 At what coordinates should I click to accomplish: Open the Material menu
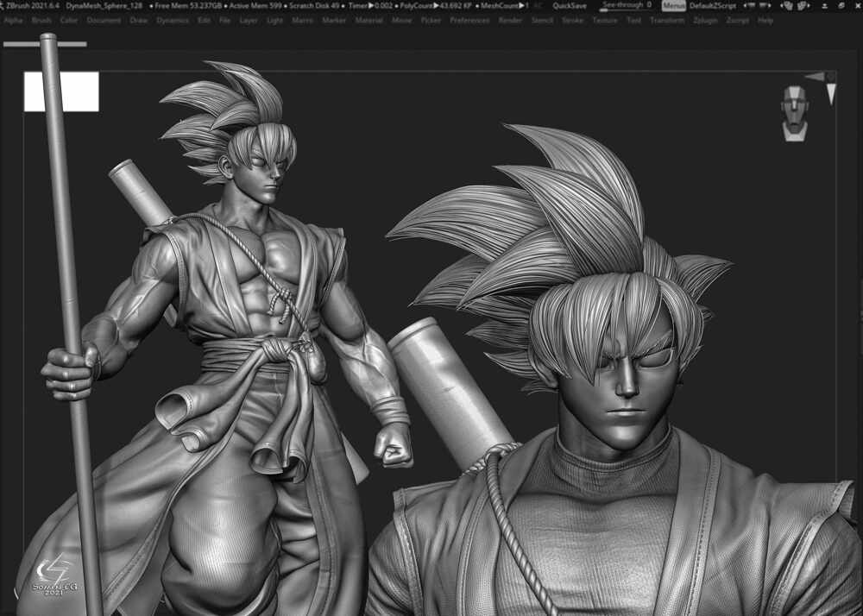pyautogui.click(x=369, y=21)
